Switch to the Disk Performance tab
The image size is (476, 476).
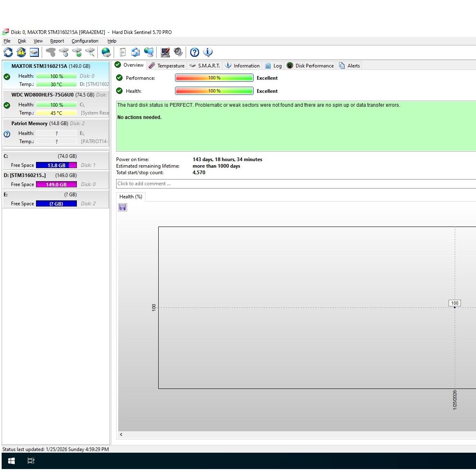310,66
